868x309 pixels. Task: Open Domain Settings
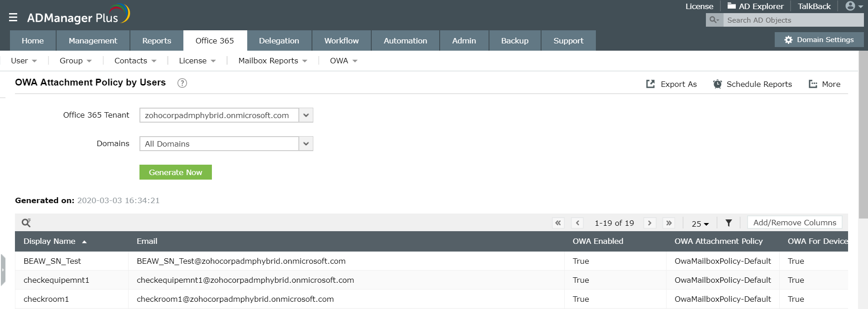click(x=819, y=40)
